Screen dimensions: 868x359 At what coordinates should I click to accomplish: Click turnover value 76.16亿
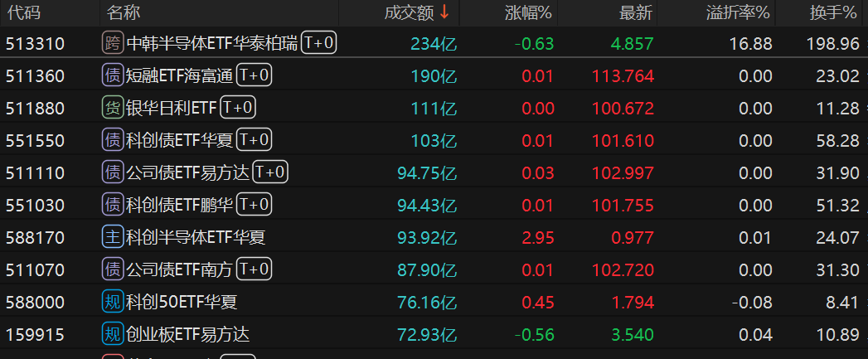pyautogui.click(x=427, y=303)
